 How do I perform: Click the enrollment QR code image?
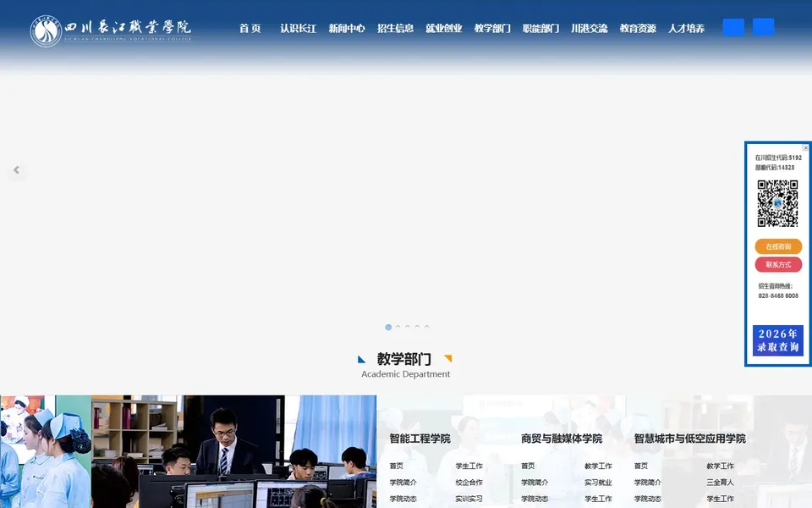coord(777,203)
